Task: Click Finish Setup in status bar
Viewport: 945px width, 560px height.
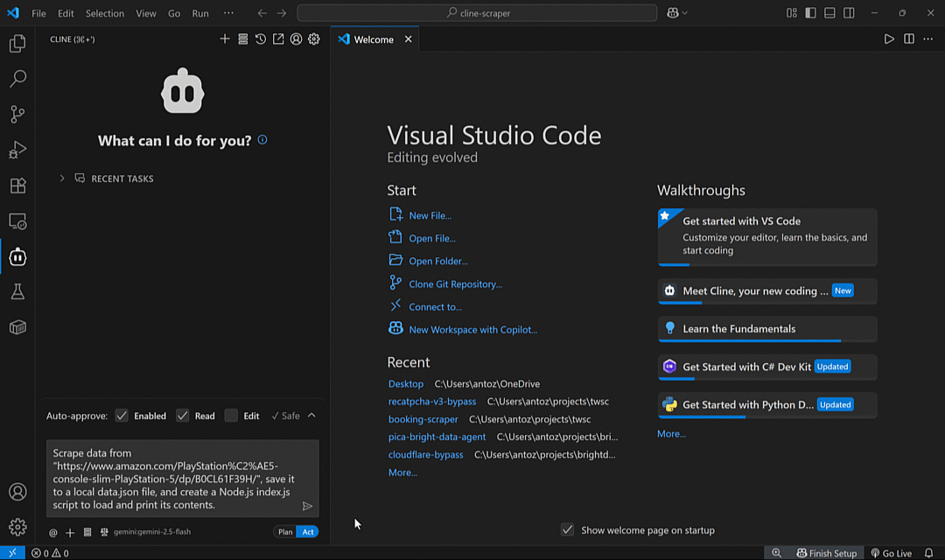Action: [x=826, y=553]
